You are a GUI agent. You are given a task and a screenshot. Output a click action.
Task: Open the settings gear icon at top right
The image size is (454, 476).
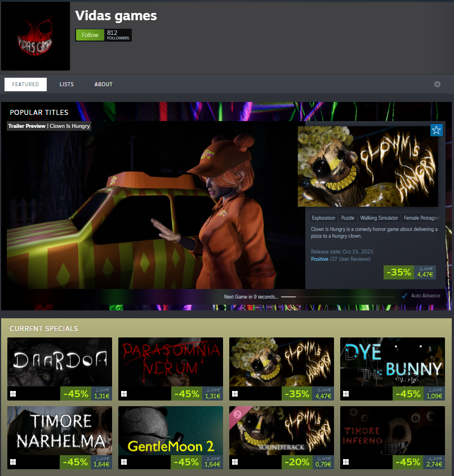click(x=437, y=84)
